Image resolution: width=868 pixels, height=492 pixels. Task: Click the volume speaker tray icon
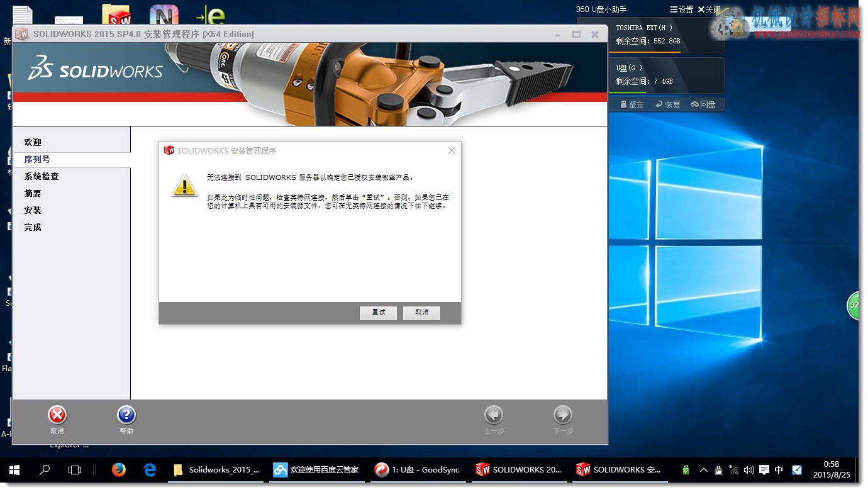coord(748,470)
